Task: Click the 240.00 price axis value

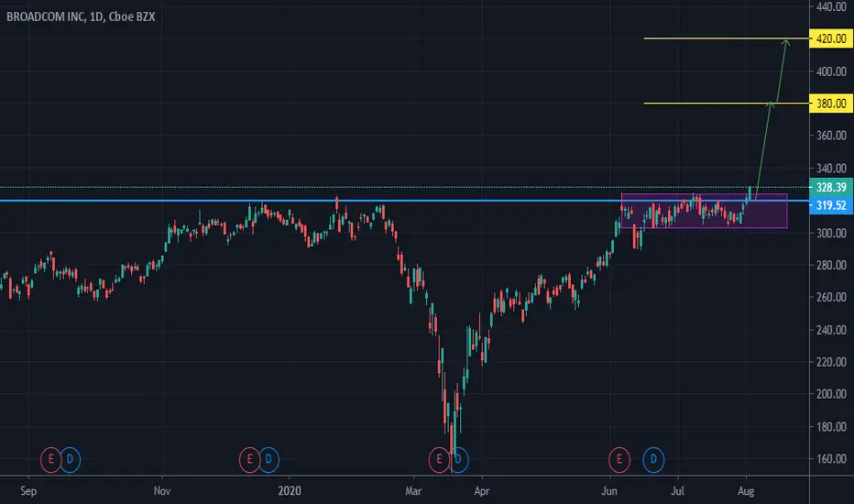Action: click(x=831, y=330)
